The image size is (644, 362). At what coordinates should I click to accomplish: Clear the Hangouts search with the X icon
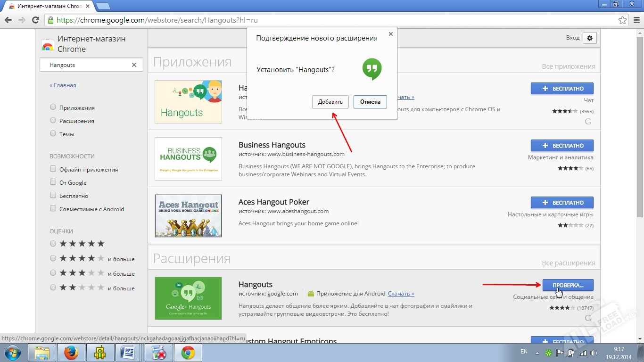click(x=133, y=65)
